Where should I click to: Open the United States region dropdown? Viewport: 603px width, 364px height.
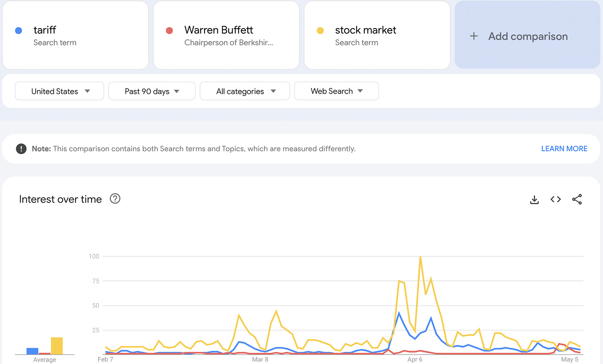[x=59, y=91]
